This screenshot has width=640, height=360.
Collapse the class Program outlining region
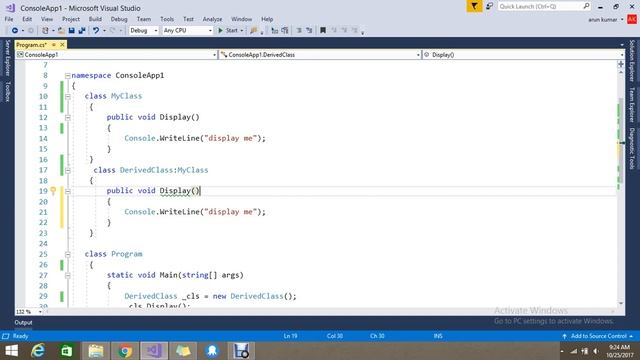(x=68, y=254)
